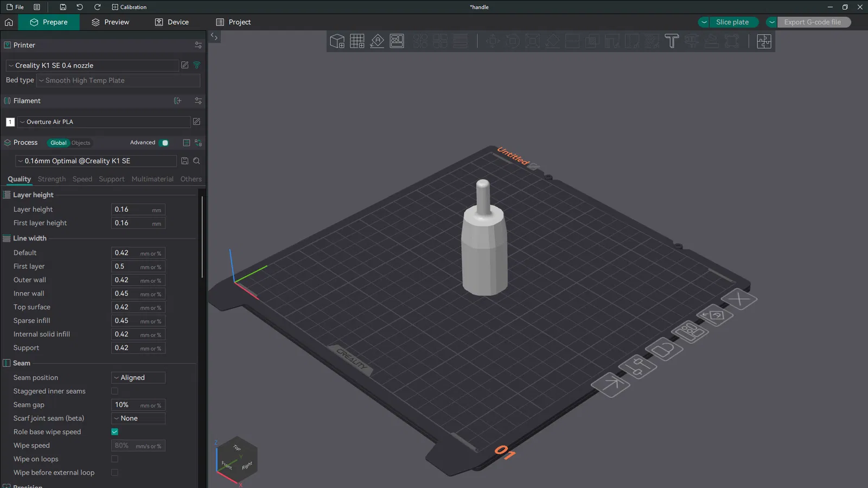The width and height of the screenshot is (868, 488).
Task: Click the Add plate grid icon
Action: 357,41
